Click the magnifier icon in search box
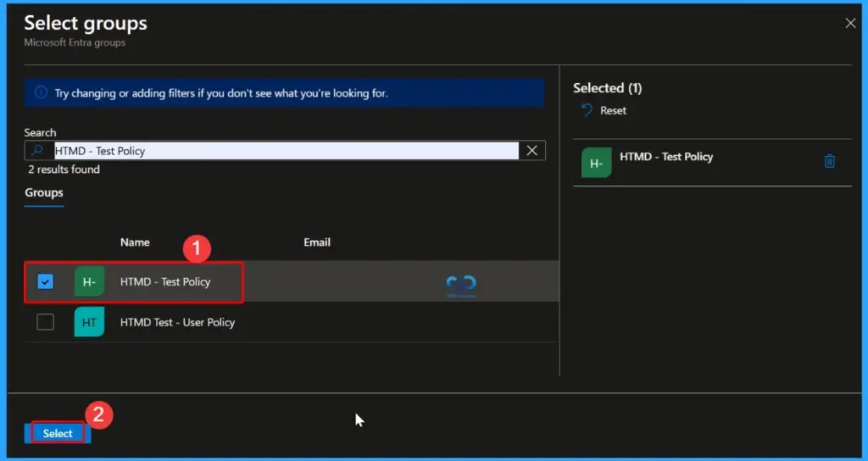Viewport: 868px width, 461px height. (x=37, y=151)
